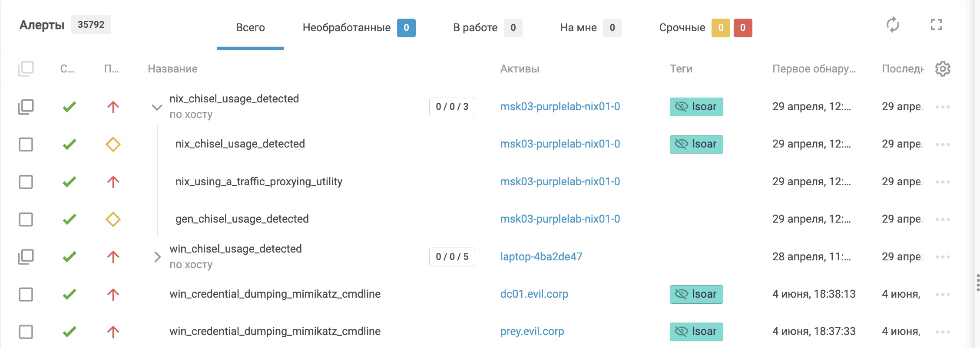Tick checkbox for prey.evil.corp mimikatz alert
980x348 pixels.
coord(26,332)
